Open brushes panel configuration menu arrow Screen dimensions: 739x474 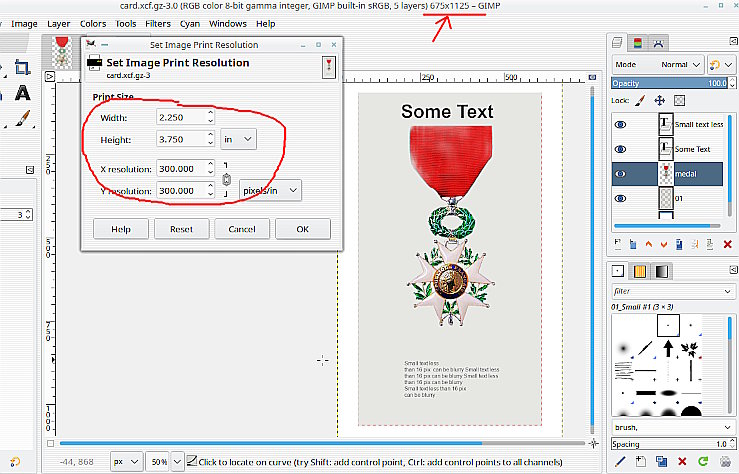pos(733,270)
